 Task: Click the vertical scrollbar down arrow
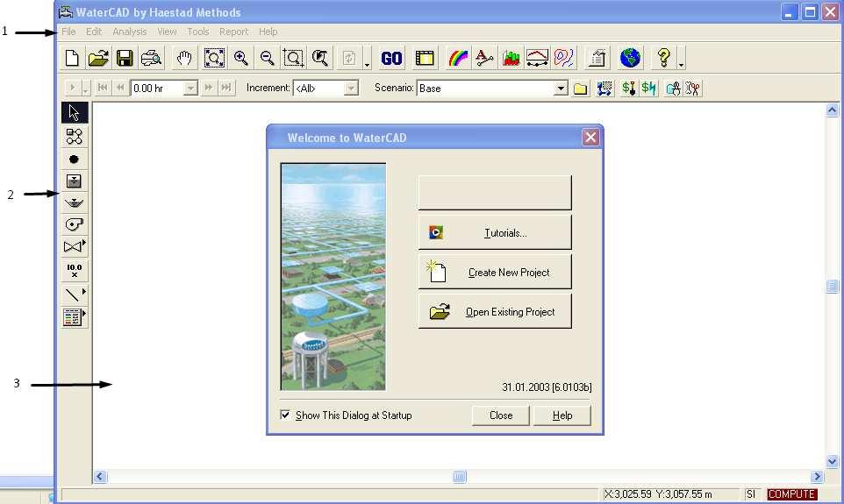pyautogui.click(x=833, y=462)
